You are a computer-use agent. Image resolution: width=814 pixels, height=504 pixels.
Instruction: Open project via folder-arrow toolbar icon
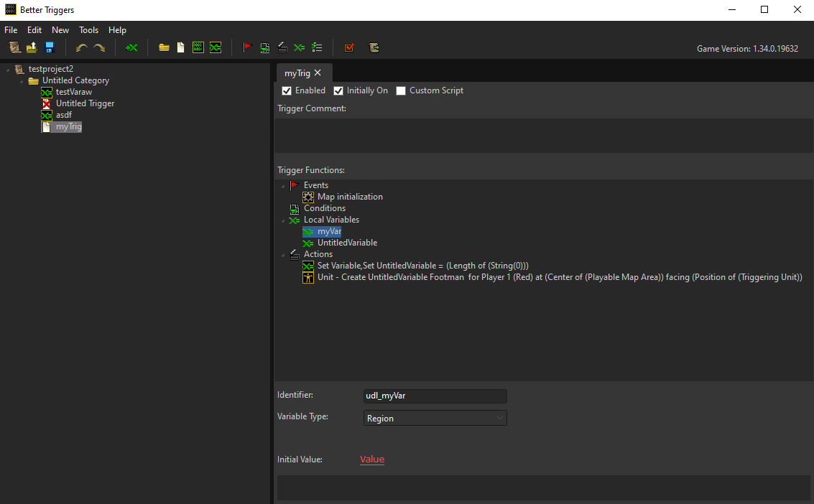point(32,47)
